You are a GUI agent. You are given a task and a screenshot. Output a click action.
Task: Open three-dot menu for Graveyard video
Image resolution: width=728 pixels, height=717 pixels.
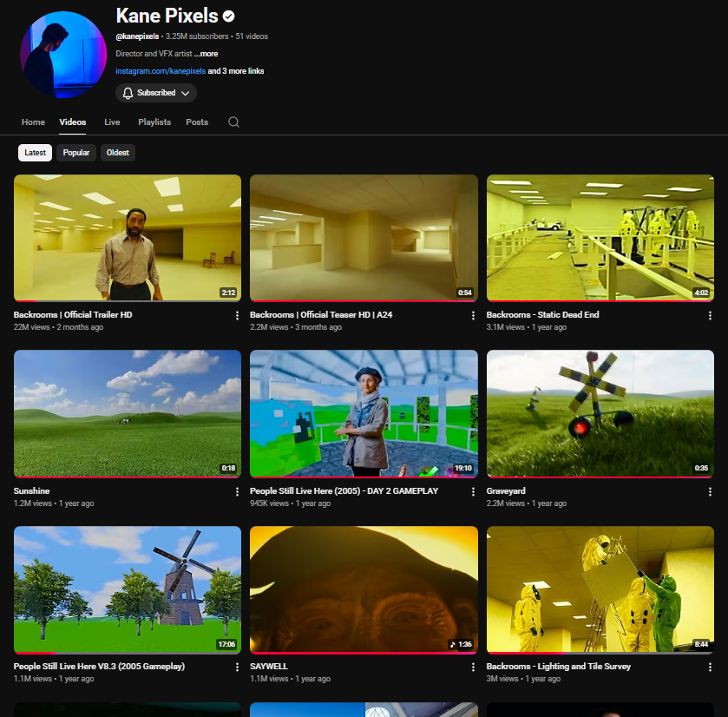tap(710, 492)
